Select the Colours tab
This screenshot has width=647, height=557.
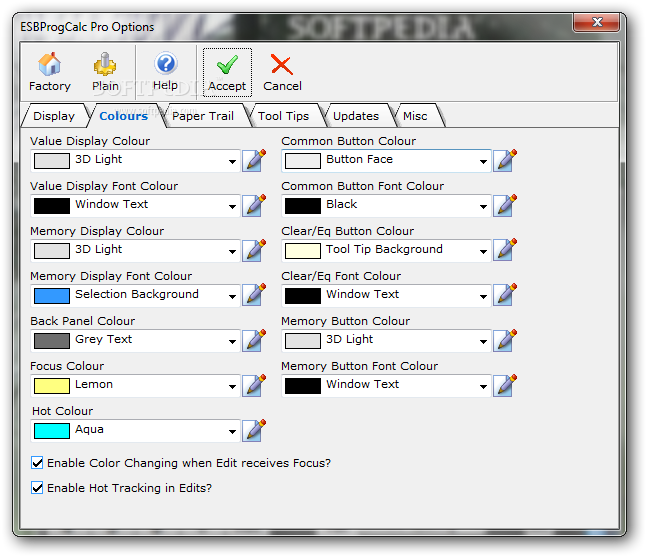point(123,116)
